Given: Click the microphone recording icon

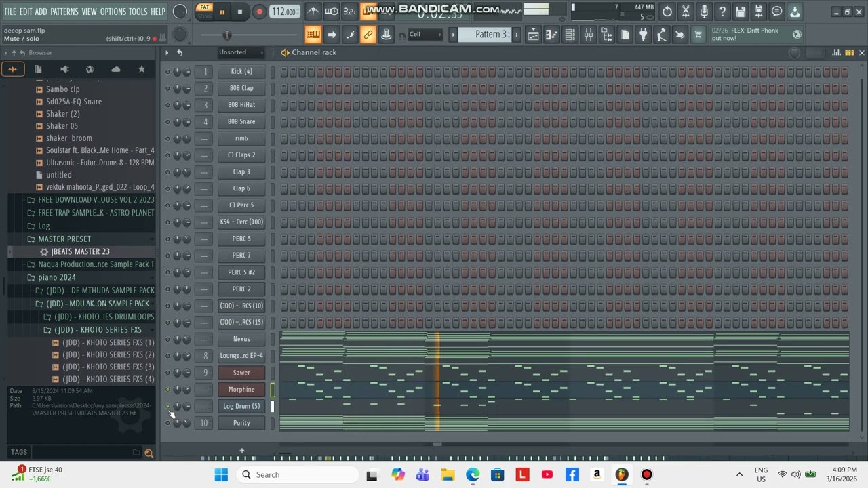Looking at the screenshot, I should point(704,12).
